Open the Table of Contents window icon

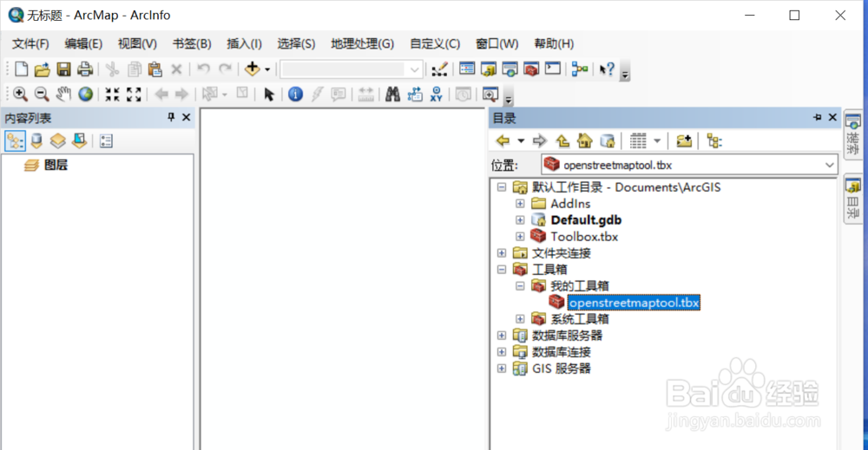(467, 68)
